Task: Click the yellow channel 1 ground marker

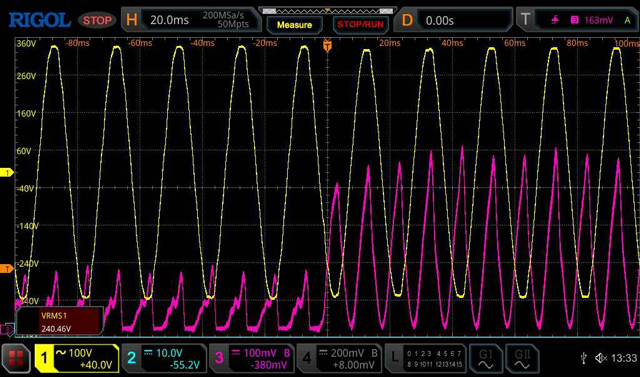Action: click(7, 173)
